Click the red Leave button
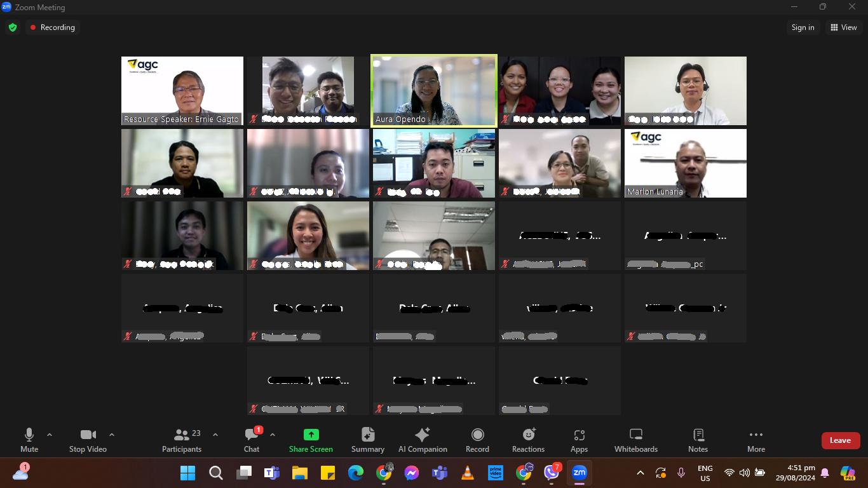 click(x=839, y=440)
